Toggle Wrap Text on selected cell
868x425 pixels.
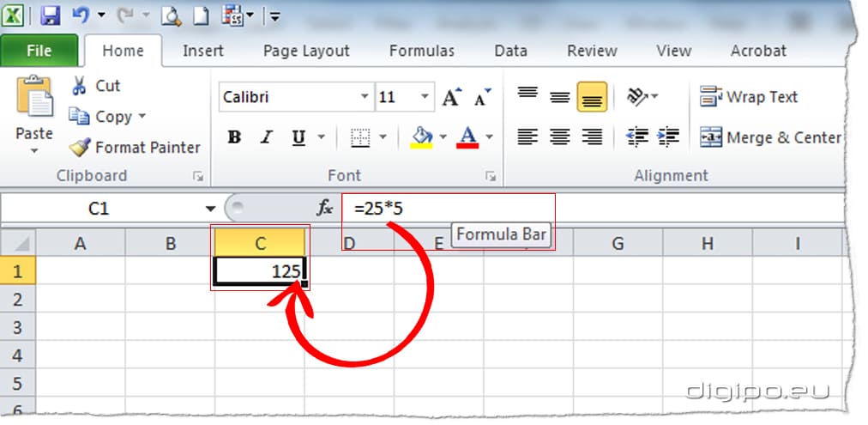tap(749, 97)
